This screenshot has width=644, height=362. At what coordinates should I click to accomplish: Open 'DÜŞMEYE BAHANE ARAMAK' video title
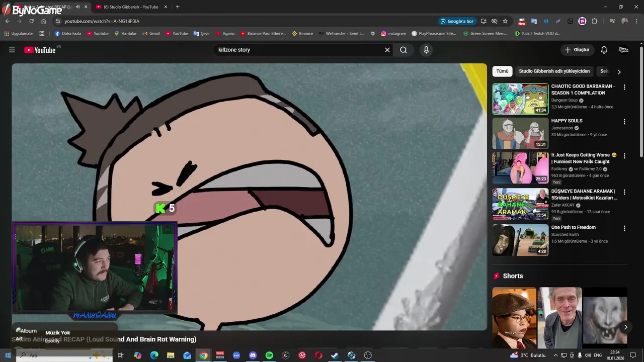(x=584, y=195)
